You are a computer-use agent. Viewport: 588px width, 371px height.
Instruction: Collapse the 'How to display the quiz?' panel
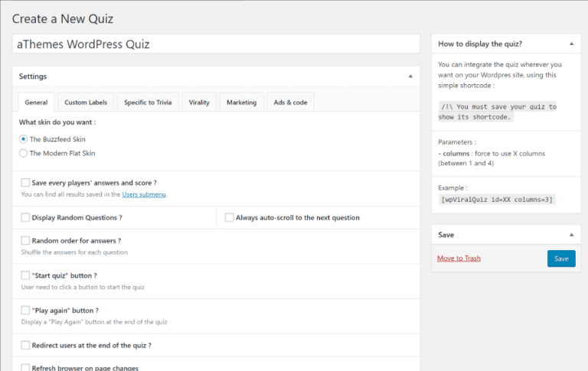pos(569,44)
